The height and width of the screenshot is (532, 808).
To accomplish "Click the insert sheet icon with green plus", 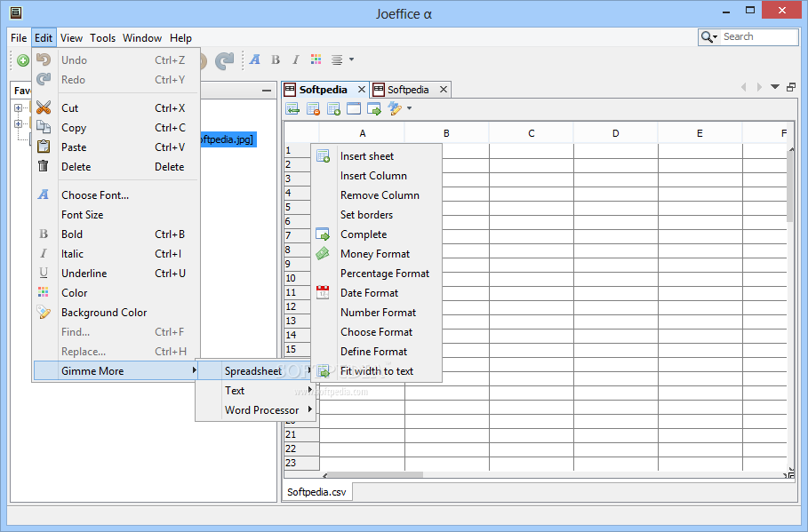I will (333, 108).
